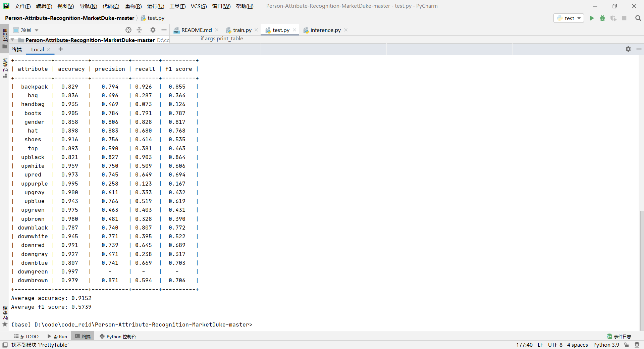Open the VCS(S) menu
644x349 pixels.
click(x=199, y=6)
